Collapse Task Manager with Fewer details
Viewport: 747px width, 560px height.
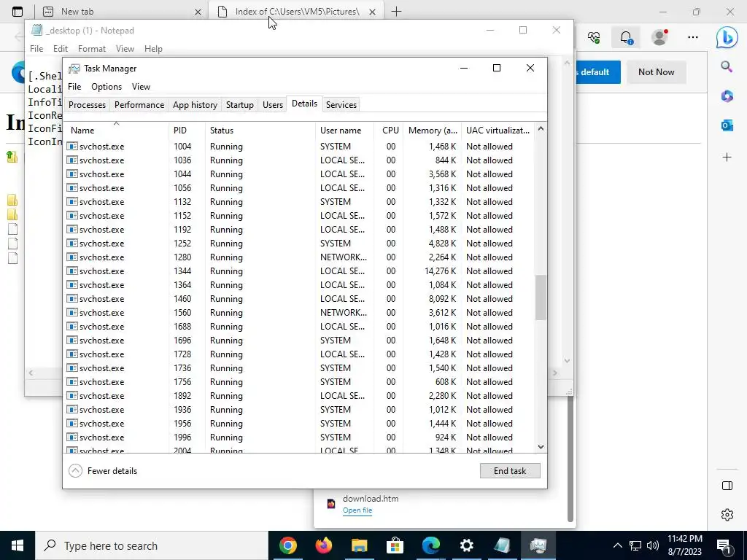tap(103, 470)
